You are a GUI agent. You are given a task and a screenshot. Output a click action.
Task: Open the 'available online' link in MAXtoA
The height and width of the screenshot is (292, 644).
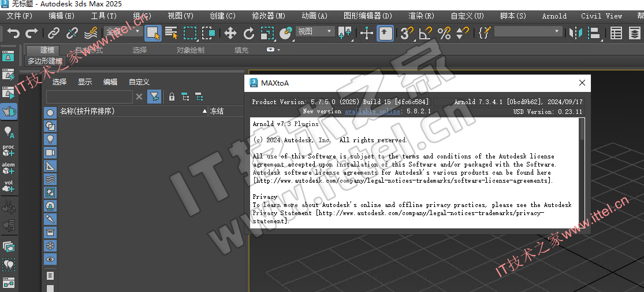(372, 111)
